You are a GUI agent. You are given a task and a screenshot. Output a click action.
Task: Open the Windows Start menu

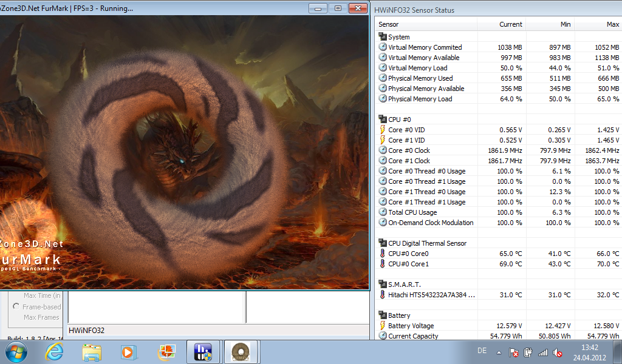pyautogui.click(x=16, y=352)
